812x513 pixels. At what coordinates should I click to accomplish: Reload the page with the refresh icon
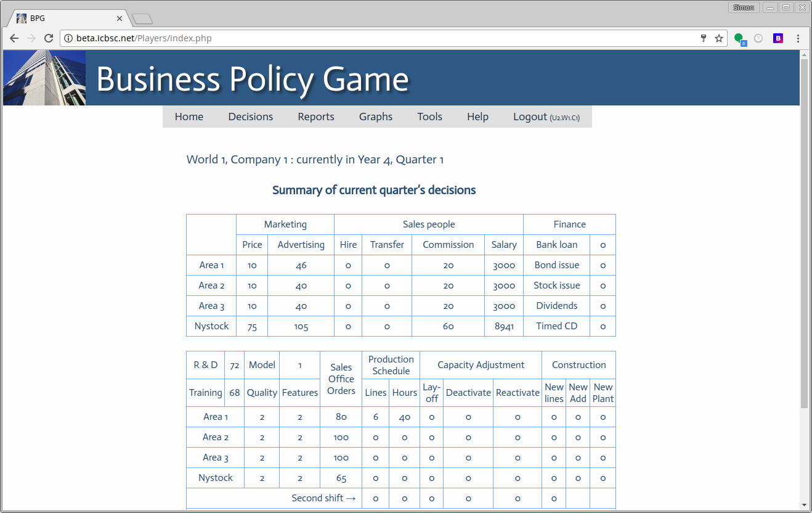click(x=49, y=38)
